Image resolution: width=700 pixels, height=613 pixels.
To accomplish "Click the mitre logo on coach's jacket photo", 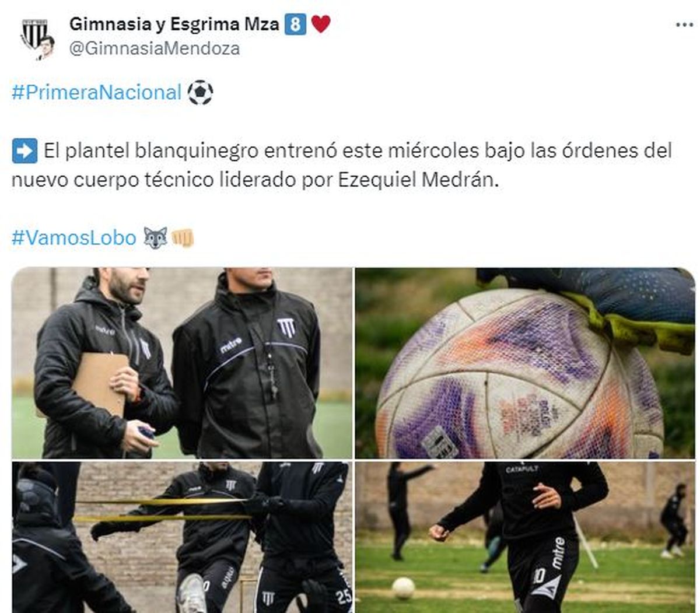I will 231,345.
